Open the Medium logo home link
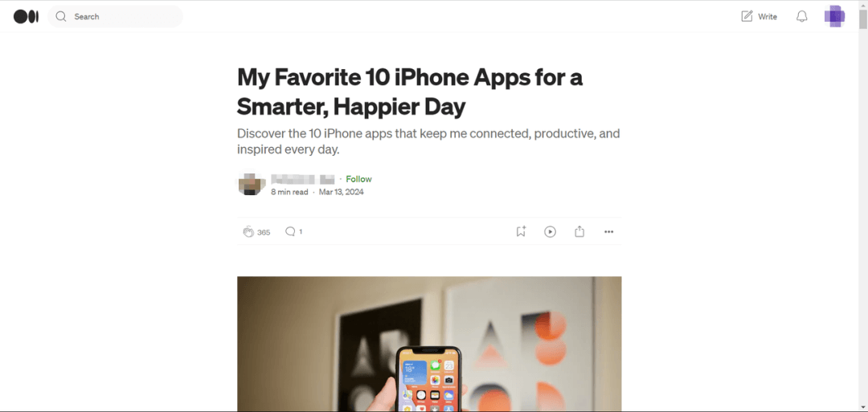This screenshot has height=412, width=868. point(26,17)
